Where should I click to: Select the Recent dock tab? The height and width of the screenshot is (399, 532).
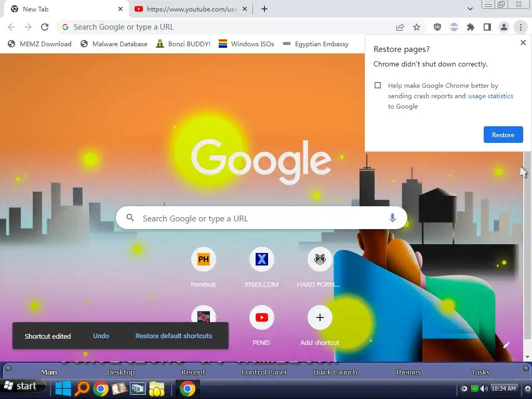193,372
